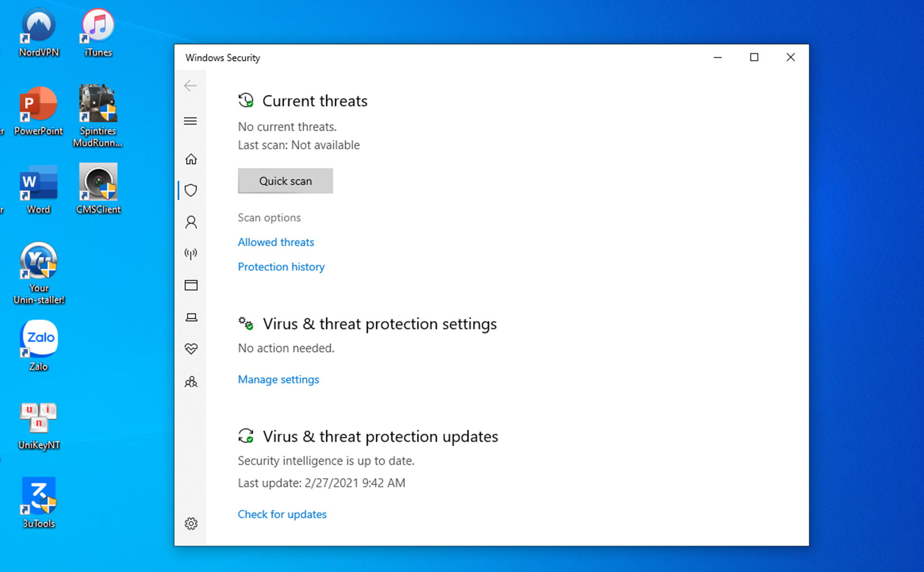Open Allowed threats link
The height and width of the screenshot is (572, 924).
[x=276, y=242]
